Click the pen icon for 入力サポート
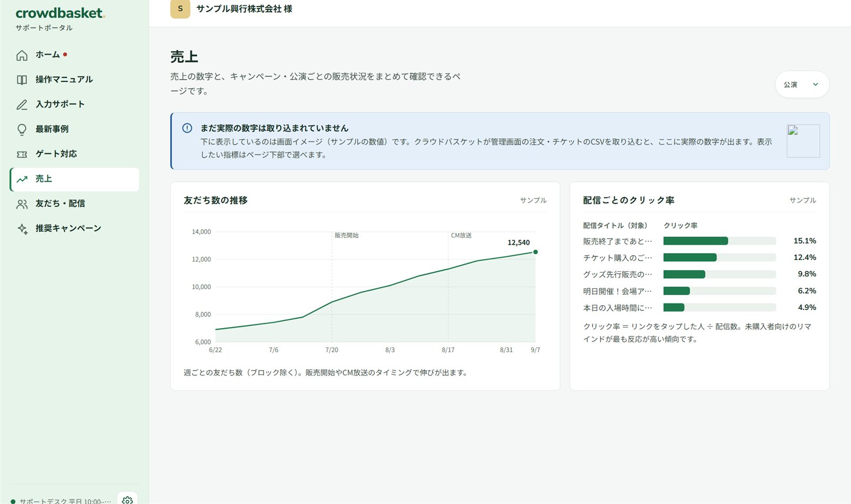The width and height of the screenshot is (851, 504). coord(22,105)
